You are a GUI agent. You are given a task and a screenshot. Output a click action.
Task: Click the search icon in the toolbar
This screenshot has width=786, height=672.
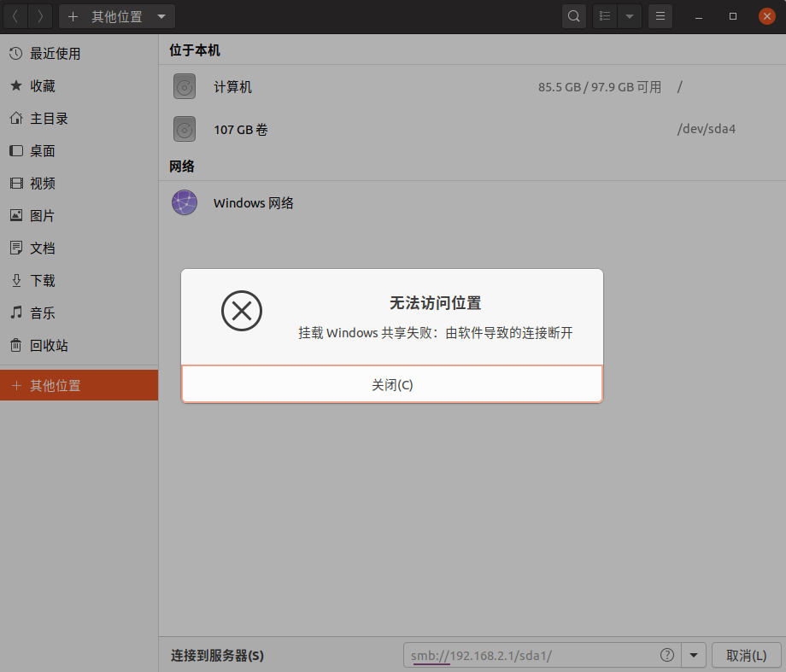[573, 15]
